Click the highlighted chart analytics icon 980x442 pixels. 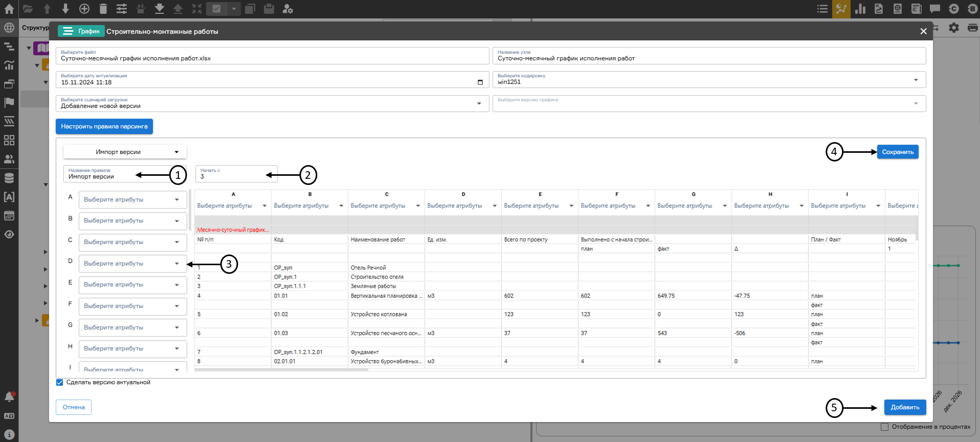point(841,9)
